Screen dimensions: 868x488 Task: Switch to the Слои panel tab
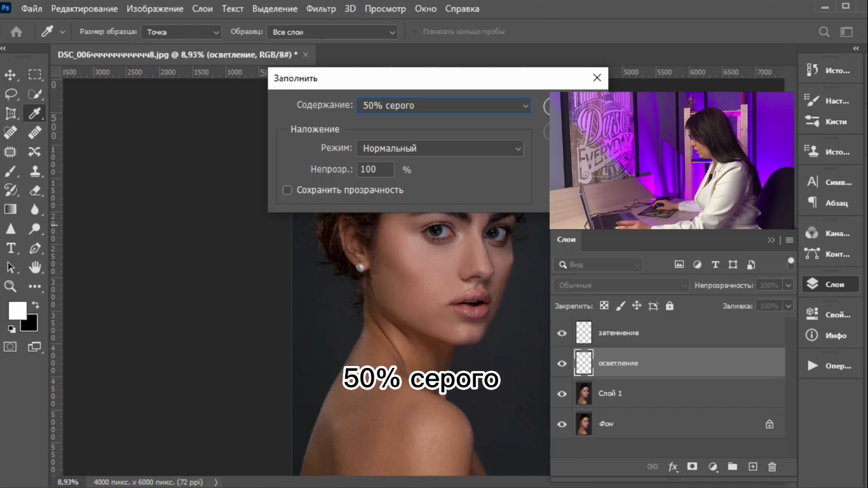tap(566, 240)
